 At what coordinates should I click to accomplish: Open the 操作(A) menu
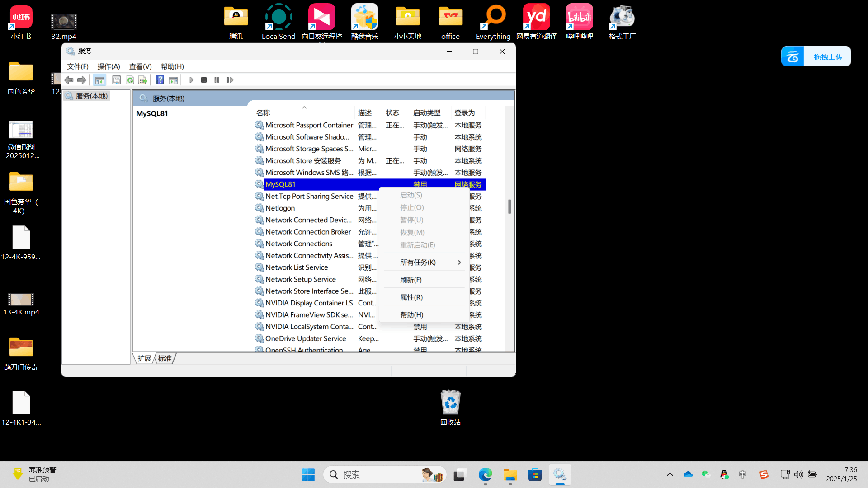[x=108, y=66]
